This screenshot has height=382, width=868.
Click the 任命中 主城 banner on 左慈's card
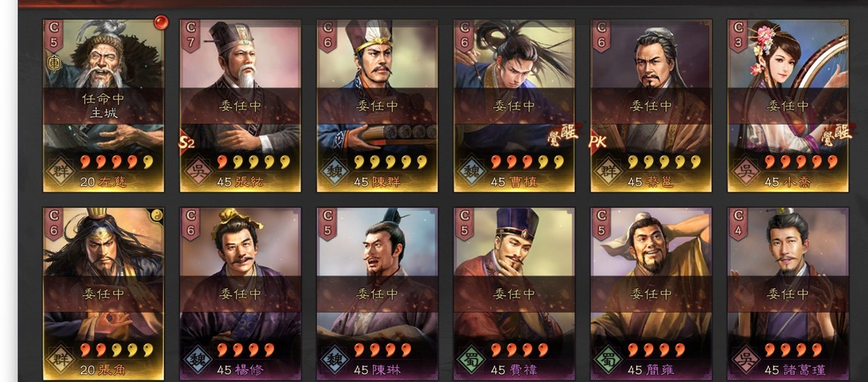103,106
